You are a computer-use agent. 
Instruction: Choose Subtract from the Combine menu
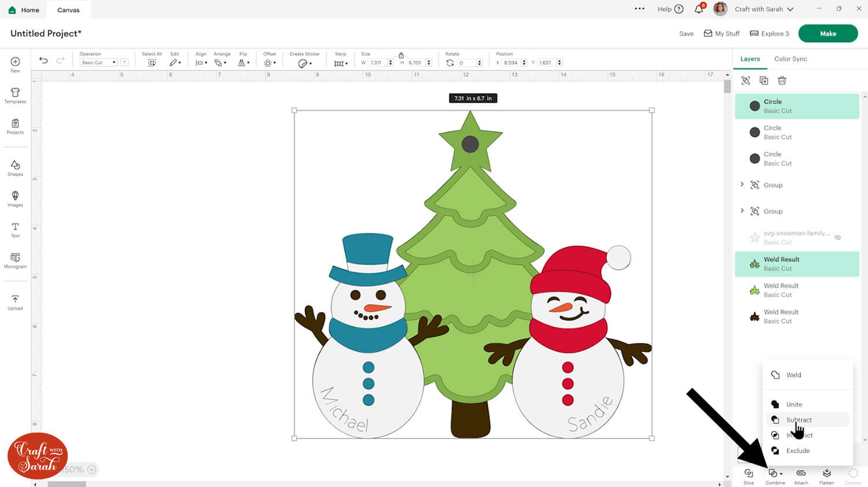point(799,420)
